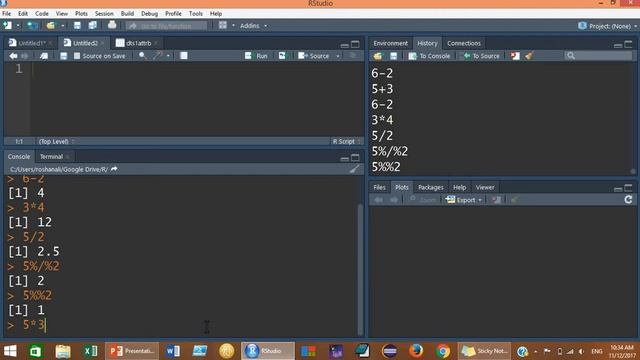Open Firefox from the taskbar
Viewport: 640px width, 360px height.
click(416, 351)
